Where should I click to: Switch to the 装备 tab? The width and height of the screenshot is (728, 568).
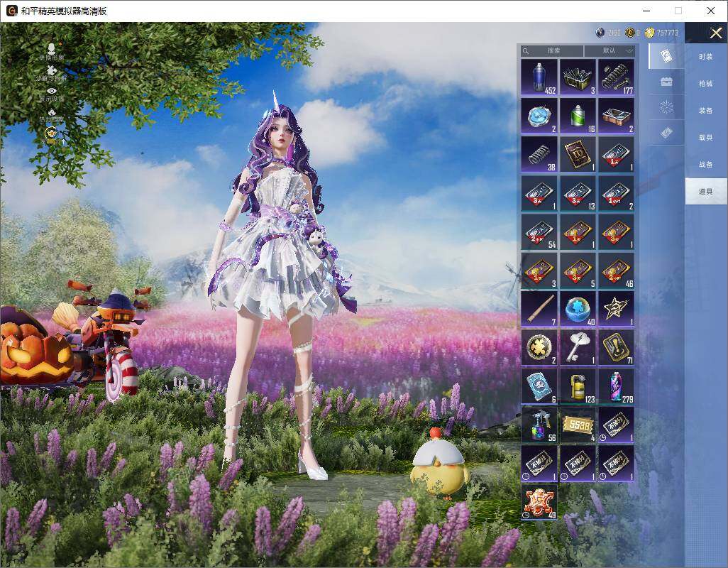[x=706, y=111]
